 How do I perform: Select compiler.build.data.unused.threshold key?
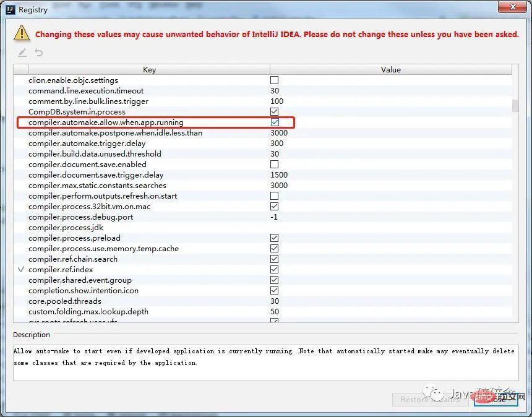coord(95,153)
